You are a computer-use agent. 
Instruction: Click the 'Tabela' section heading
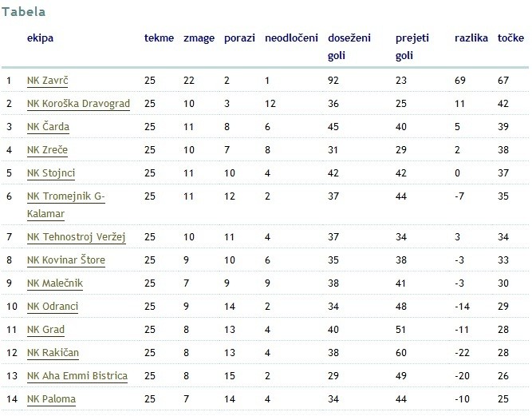coord(23,12)
